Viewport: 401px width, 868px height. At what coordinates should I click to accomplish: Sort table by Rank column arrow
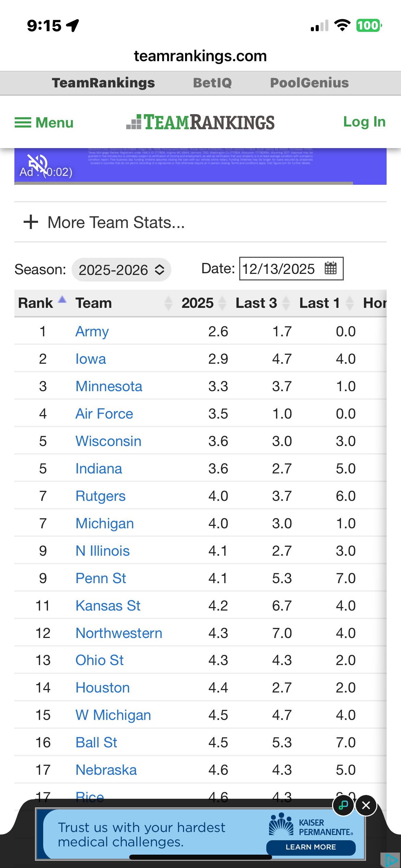pos(62,300)
